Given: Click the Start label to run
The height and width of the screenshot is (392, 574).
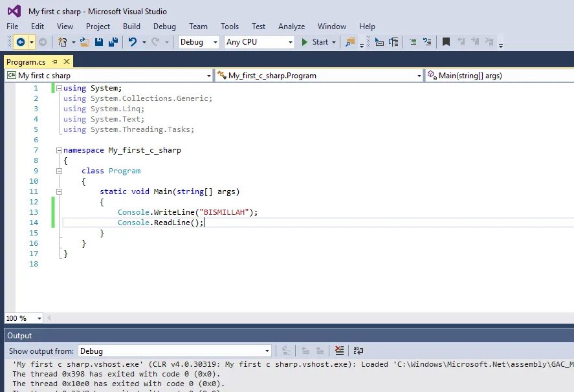Looking at the screenshot, I should tap(320, 42).
